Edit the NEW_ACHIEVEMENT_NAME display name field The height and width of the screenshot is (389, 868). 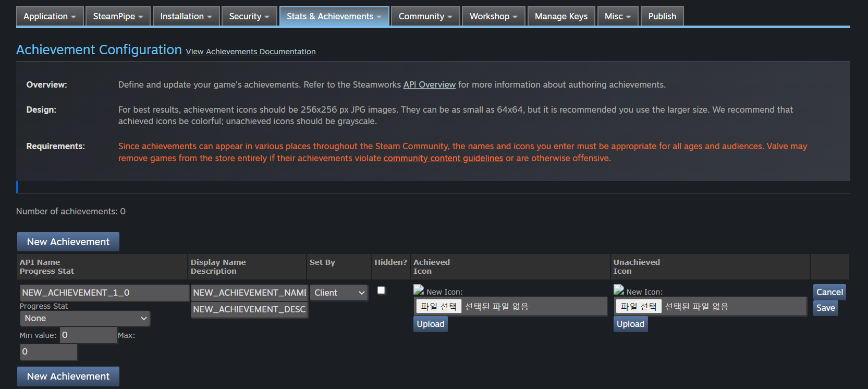tap(249, 293)
